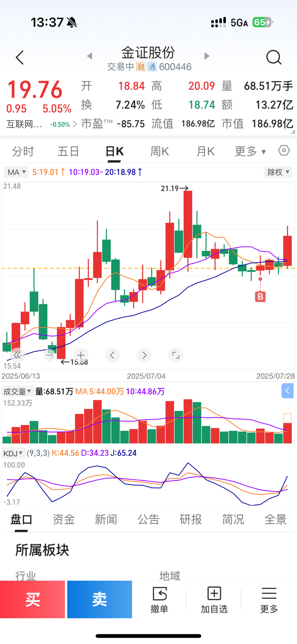
Task: Collapse side panel with blue arrow tab
Action: click(x=287, y=391)
